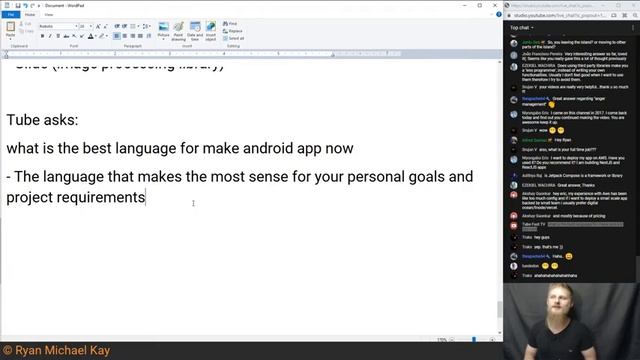640x360 pixels.
Task: Click 'what is the best language' line
Action: 180,148
